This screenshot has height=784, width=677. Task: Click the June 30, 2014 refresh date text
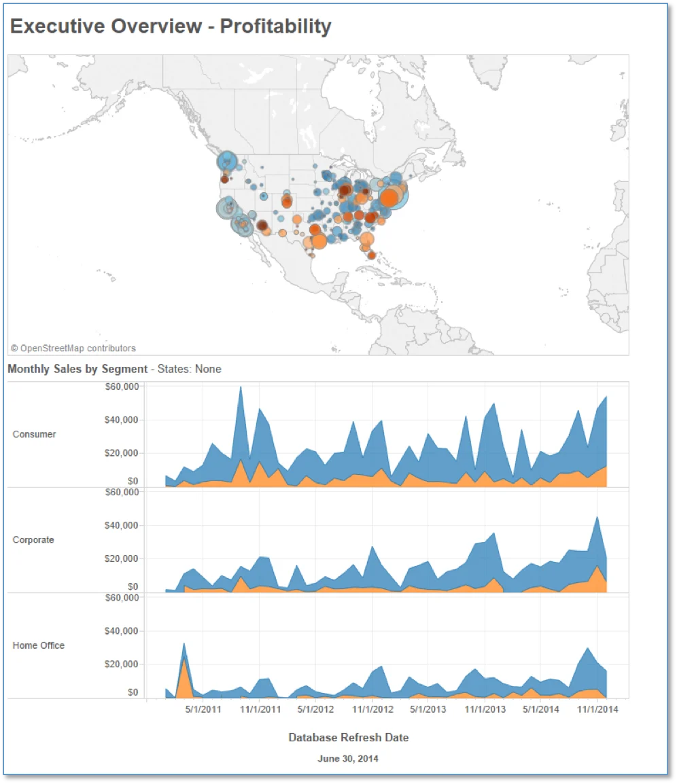point(348,758)
